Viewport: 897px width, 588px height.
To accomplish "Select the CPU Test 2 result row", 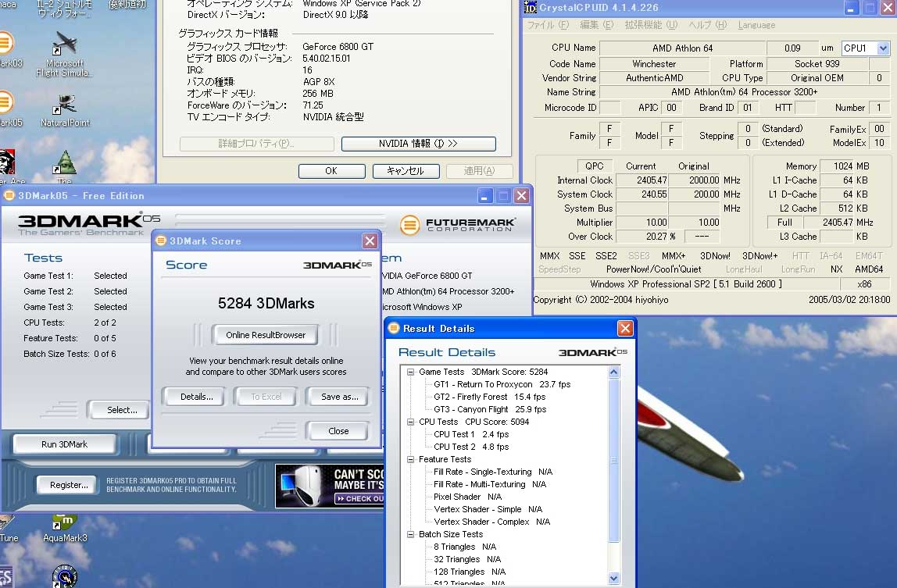I will pyautogui.click(x=471, y=447).
